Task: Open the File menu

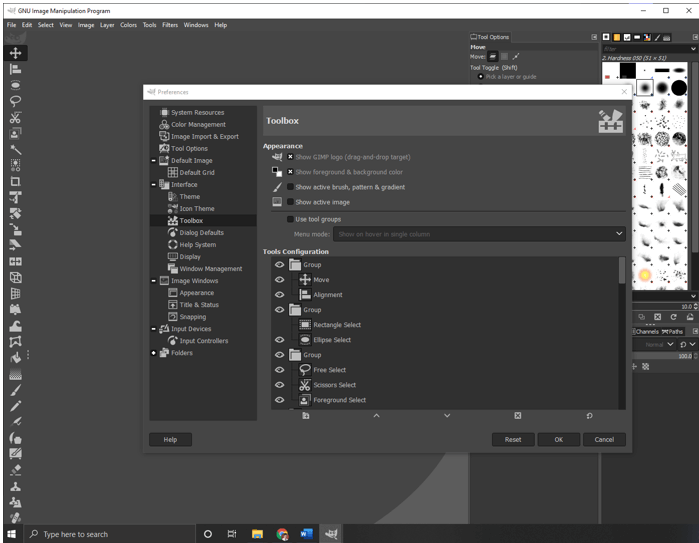Action: pos(12,25)
